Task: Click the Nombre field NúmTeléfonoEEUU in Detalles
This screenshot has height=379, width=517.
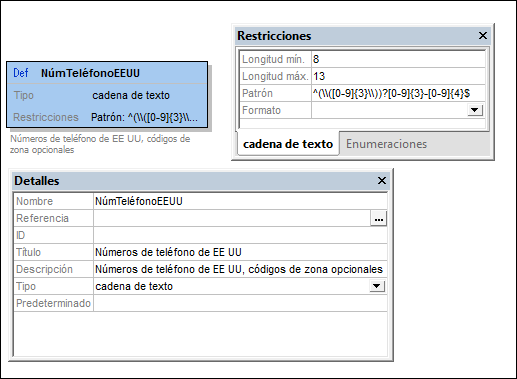Action: pos(240,201)
